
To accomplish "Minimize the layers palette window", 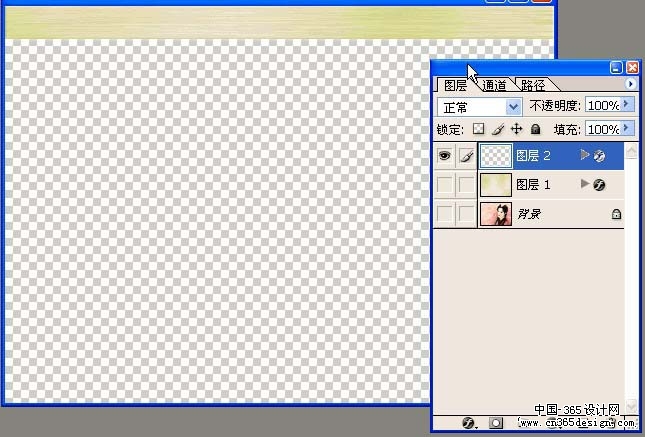I will 616,67.
